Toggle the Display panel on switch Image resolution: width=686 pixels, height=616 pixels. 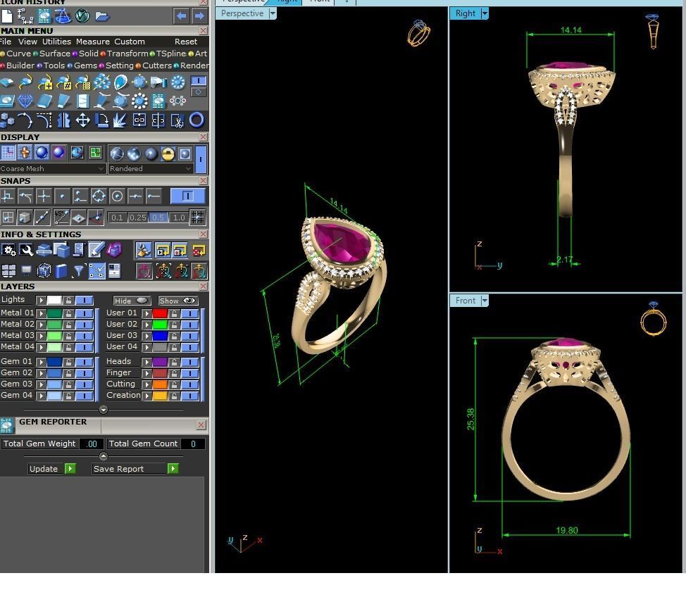pyautogui.click(x=201, y=159)
